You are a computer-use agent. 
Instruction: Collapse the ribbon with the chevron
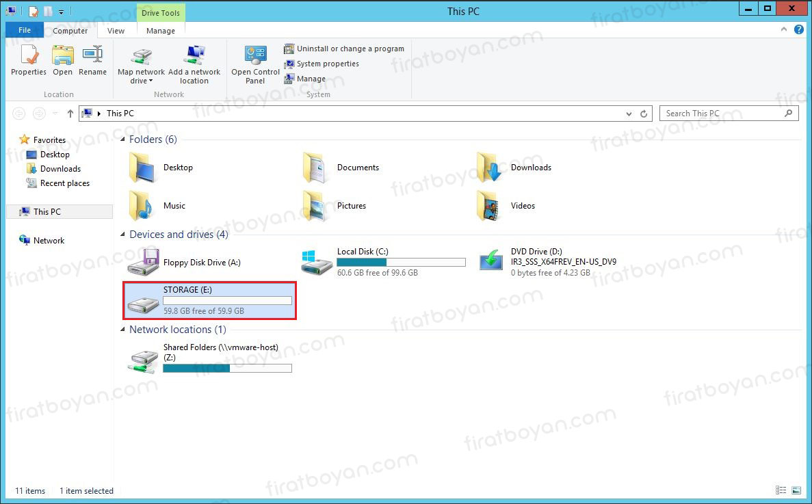[x=783, y=30]
